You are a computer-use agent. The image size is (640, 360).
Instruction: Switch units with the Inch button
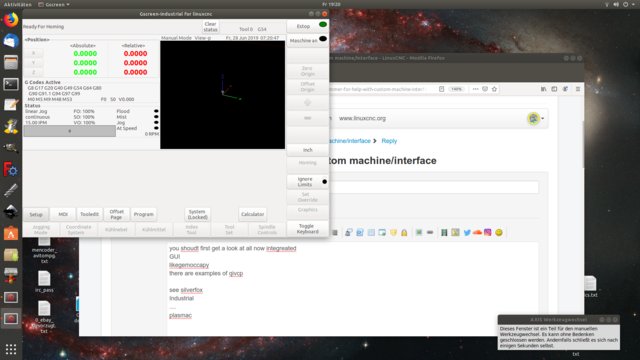307,150
